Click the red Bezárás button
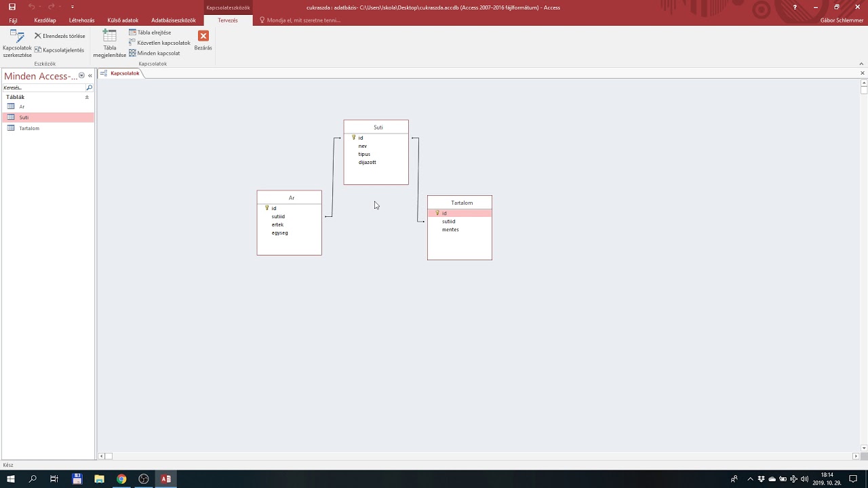 (x=203, y=41)
